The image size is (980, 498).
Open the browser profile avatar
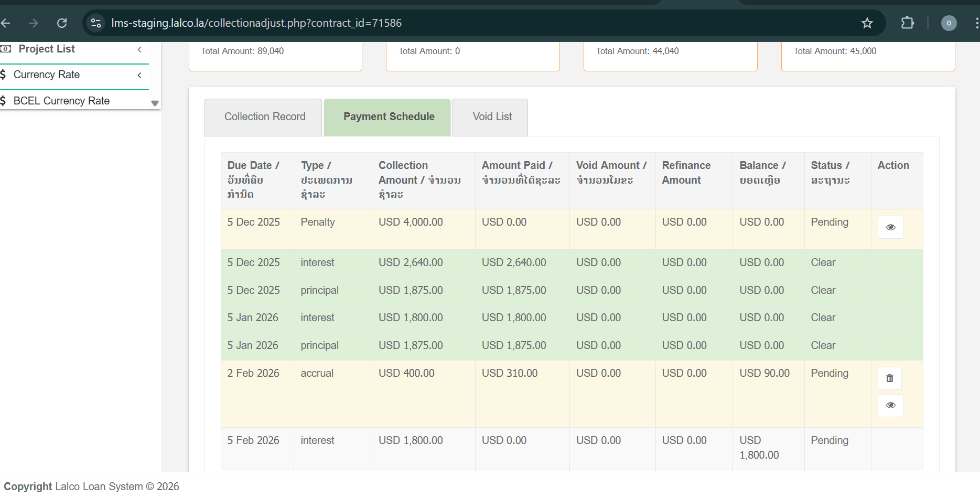coord(949,23)
